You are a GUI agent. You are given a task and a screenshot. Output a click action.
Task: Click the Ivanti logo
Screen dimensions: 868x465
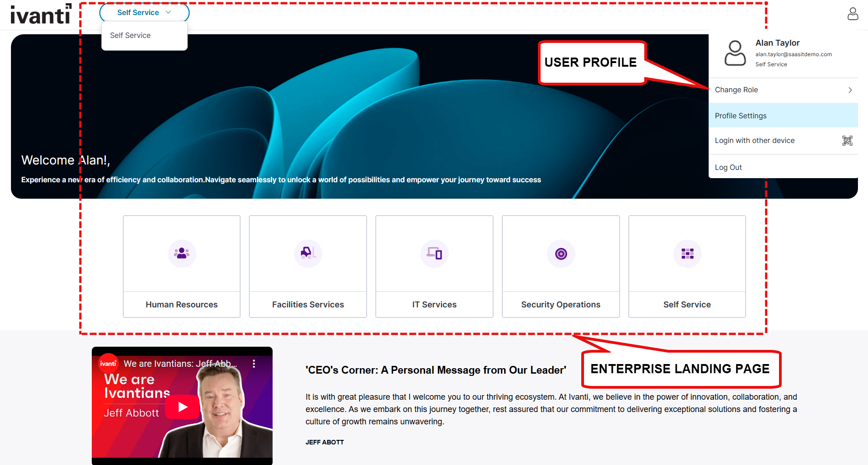click(x=41, y=14)
